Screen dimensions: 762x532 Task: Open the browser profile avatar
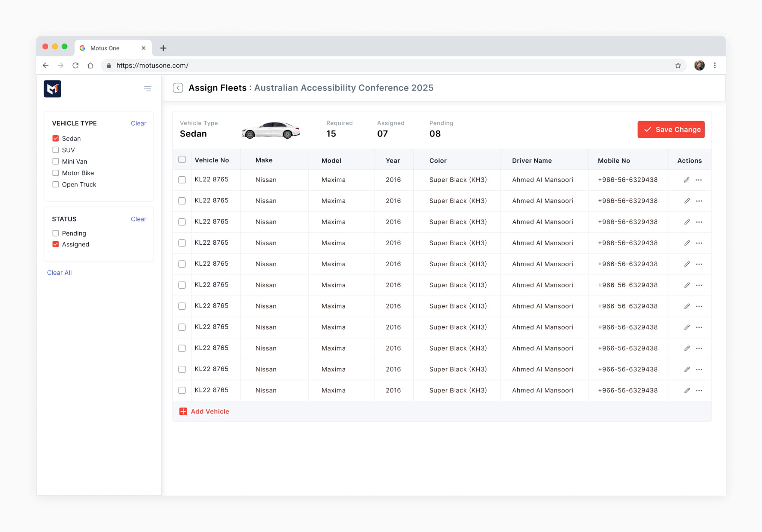[x=700, y=65]
